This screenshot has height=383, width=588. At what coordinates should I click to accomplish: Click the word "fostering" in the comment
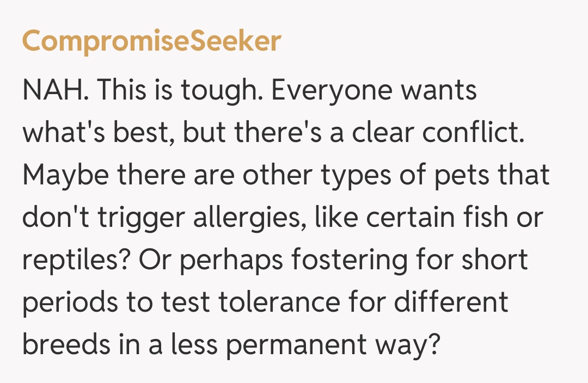point(348,261)
